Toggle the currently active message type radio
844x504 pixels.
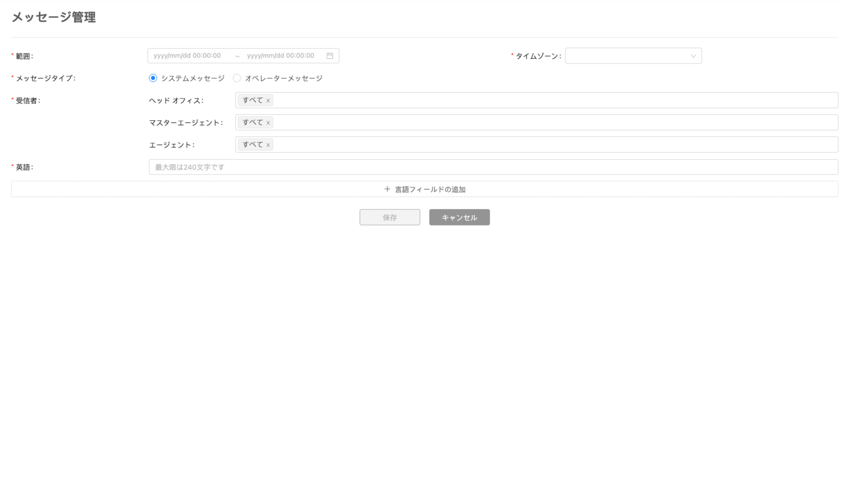(153, 78)
